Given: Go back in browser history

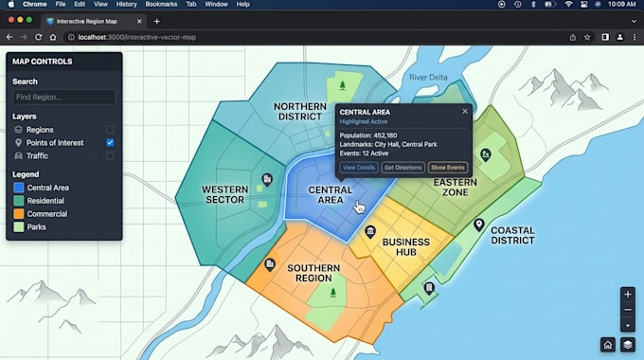Looking at the screenshot, I should point(9,37).
